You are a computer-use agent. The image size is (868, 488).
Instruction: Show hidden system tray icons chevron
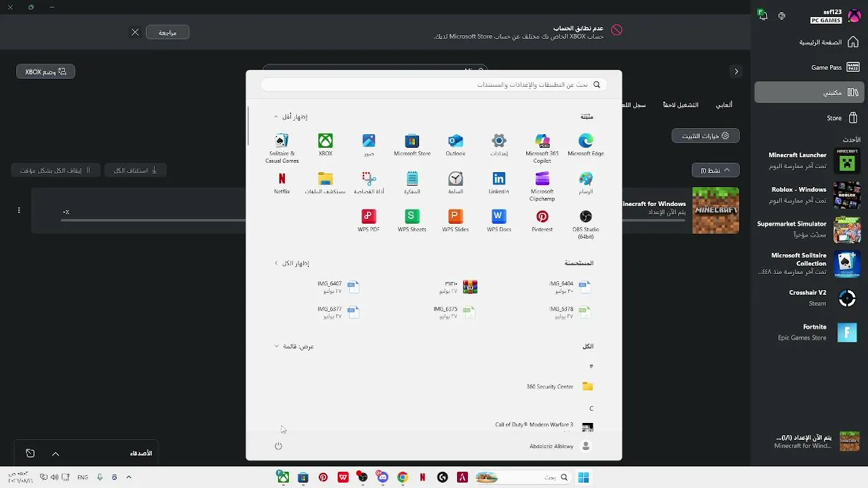129,477
